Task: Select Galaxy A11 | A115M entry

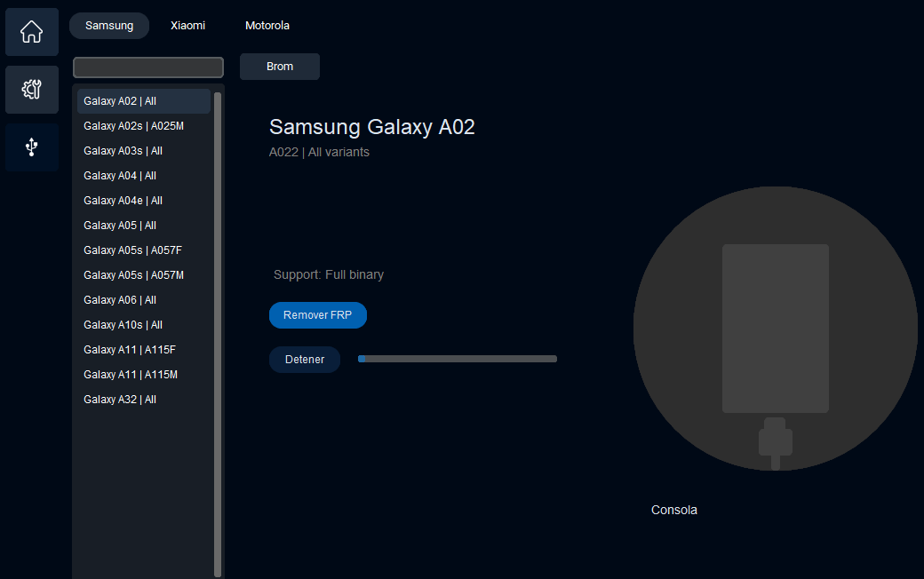Action: pyautogui.click(x=144, y=375)
